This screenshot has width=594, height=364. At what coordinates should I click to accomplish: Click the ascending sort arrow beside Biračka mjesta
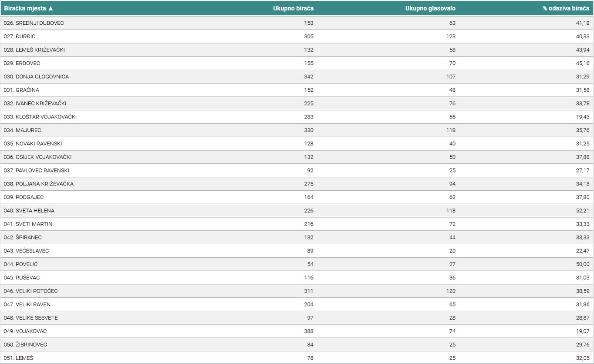(x=51, y=8)
